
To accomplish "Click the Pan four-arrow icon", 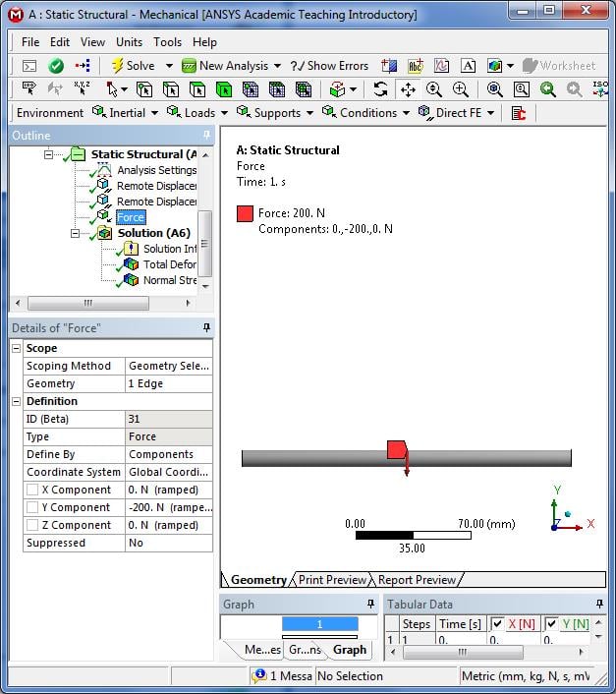I will tap(408, 89).
